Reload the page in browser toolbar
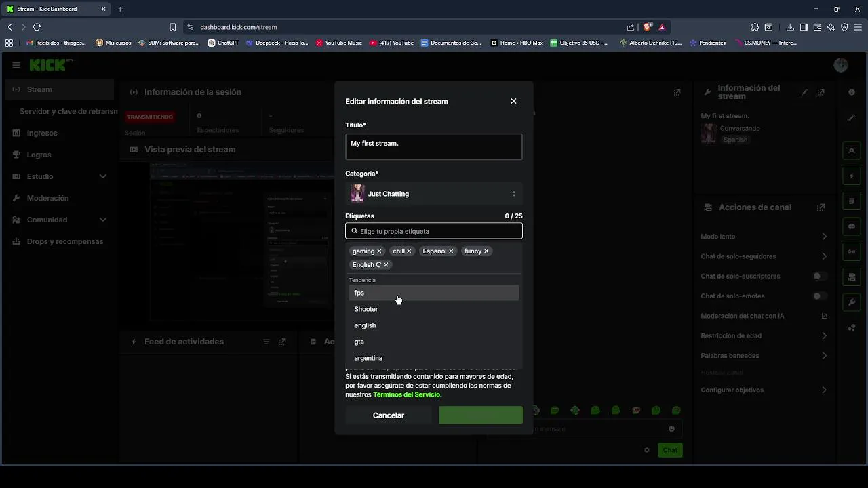Screen dimensions: 868x488 [37, 27]
